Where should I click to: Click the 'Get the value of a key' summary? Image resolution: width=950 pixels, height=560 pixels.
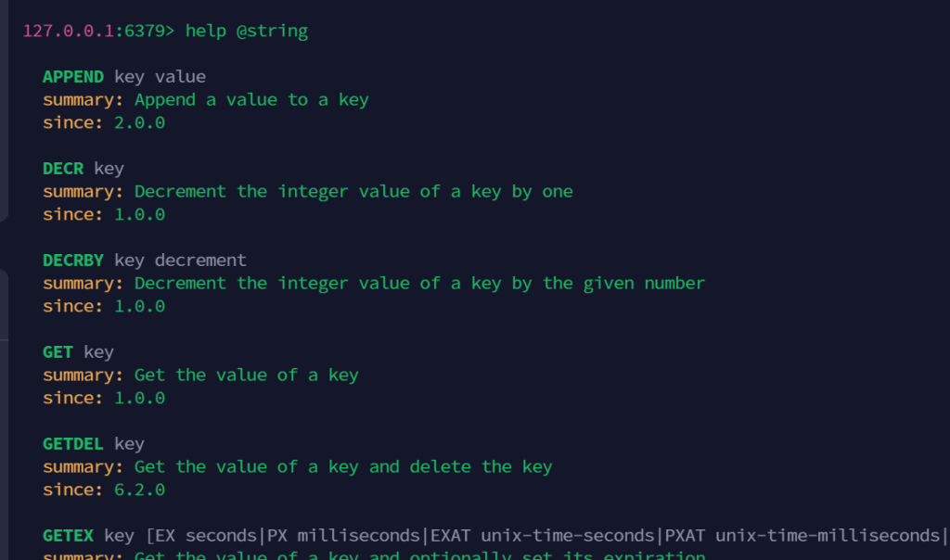(246, 375)
